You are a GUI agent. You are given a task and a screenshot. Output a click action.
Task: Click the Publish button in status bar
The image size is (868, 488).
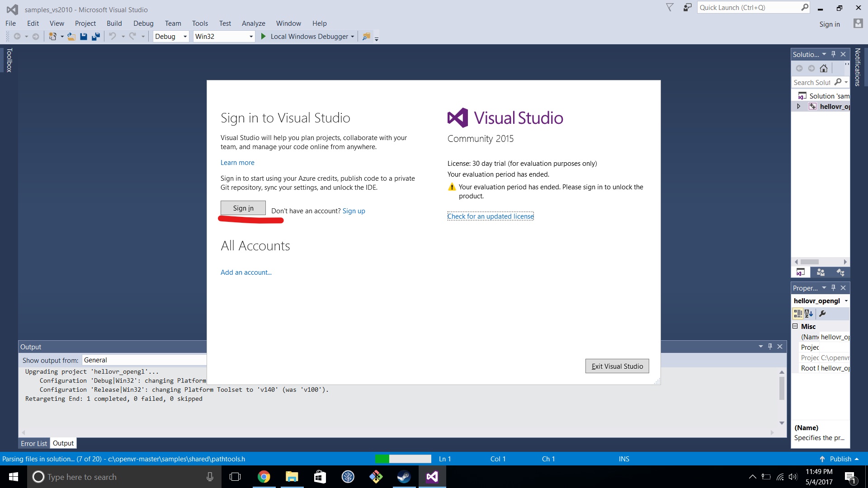pyautogui.click(x=839, y=459)
